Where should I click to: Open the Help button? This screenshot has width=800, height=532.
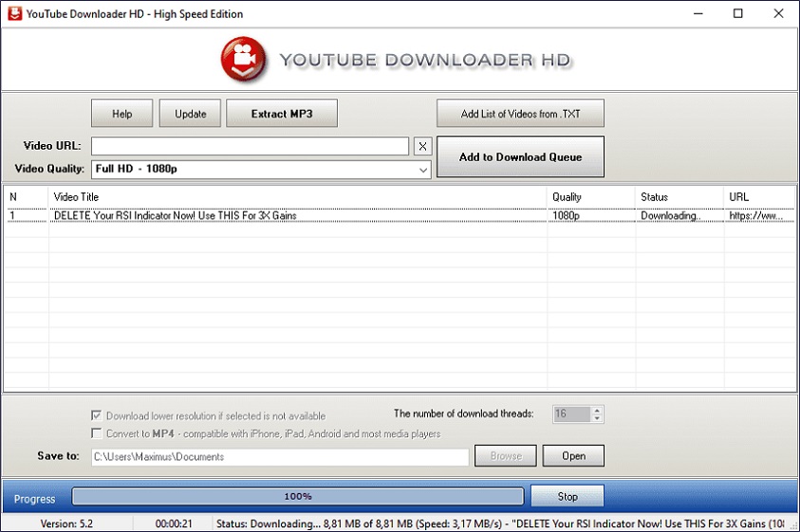pos(121,113)
